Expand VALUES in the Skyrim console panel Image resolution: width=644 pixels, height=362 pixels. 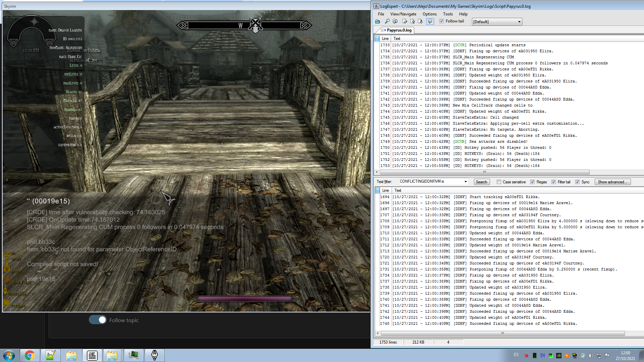pyautogui.click(x=75, y=118)
